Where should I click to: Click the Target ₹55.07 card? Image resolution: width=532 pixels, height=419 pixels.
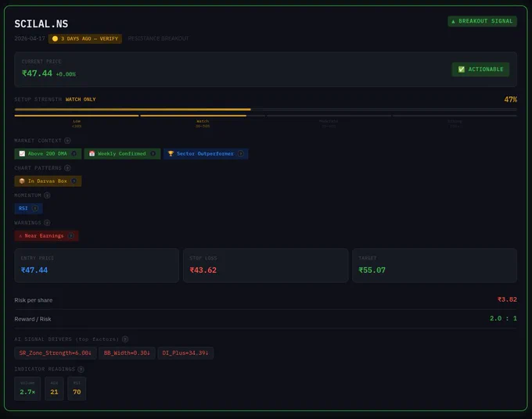[435, 266]
